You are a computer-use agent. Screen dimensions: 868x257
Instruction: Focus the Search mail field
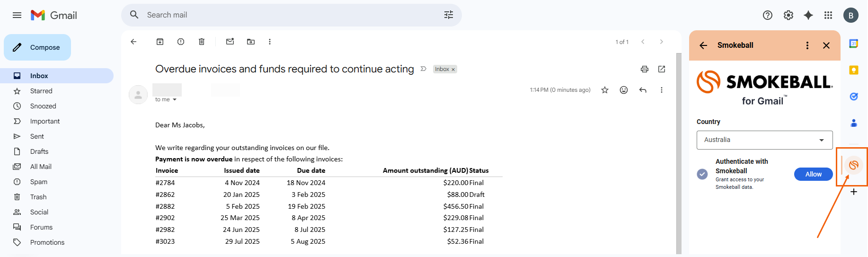(x=284, y=15)
